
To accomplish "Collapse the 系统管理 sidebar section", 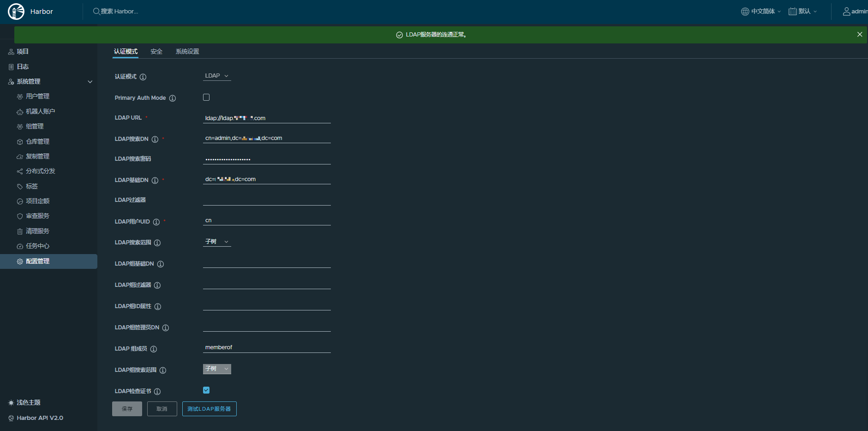I will (90, 82).
